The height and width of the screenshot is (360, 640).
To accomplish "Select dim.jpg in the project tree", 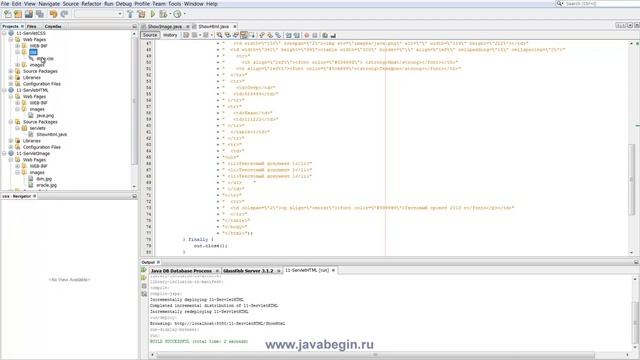I will [x=44, y=179].
